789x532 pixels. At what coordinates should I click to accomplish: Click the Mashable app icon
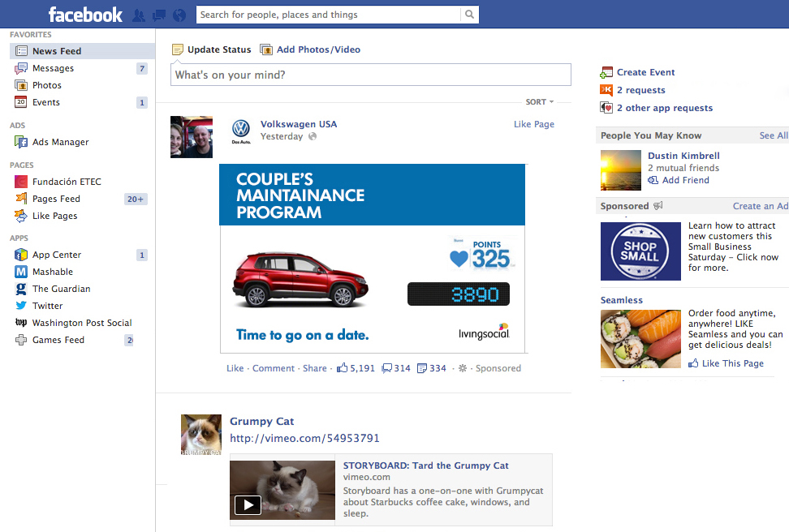point(21,272)
